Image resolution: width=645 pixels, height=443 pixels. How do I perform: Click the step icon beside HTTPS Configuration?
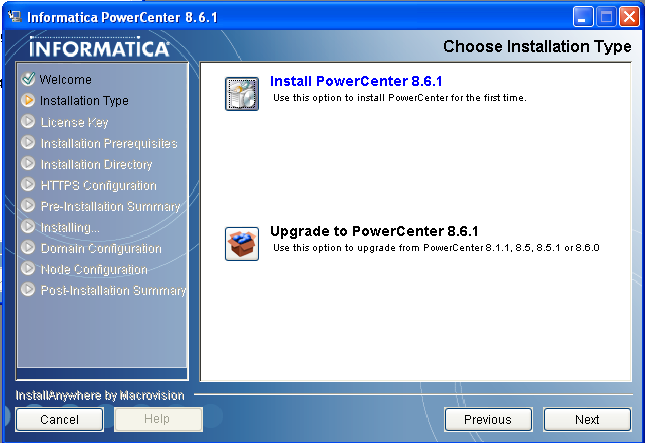[28, 184]
